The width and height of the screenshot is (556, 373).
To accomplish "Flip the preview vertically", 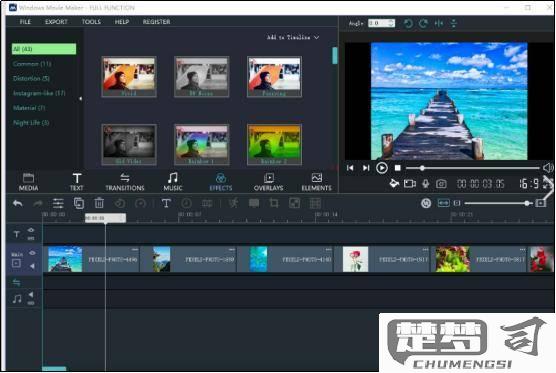I will click(x=454, y=24).
